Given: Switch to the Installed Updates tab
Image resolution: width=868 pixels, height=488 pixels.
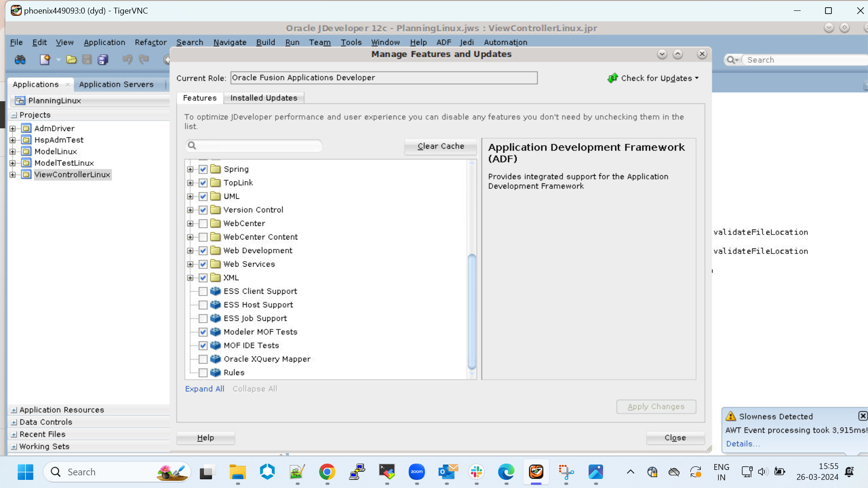Looking at the screenshot, I should 264,98.
